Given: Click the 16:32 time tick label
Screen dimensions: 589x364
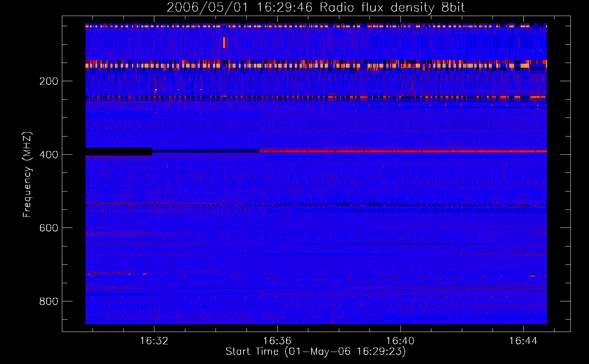Looking at the screenshot, I should click(154, 341).
